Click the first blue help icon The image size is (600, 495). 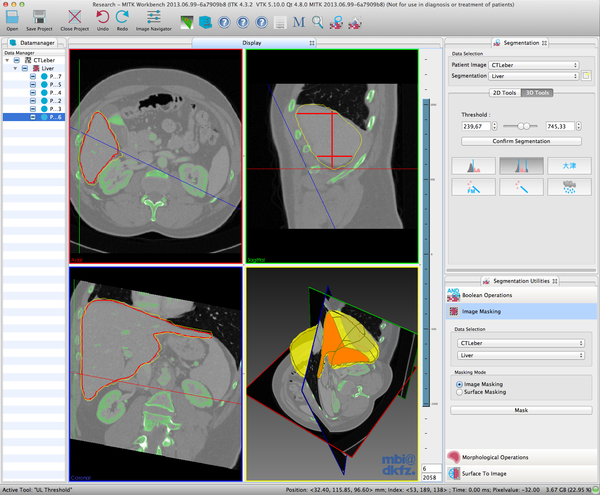pos(224,23)
